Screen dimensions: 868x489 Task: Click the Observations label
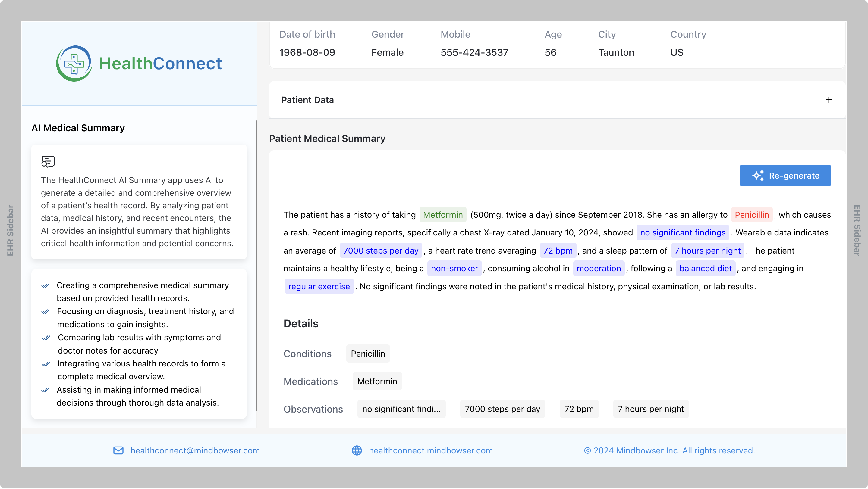(313, 409)
